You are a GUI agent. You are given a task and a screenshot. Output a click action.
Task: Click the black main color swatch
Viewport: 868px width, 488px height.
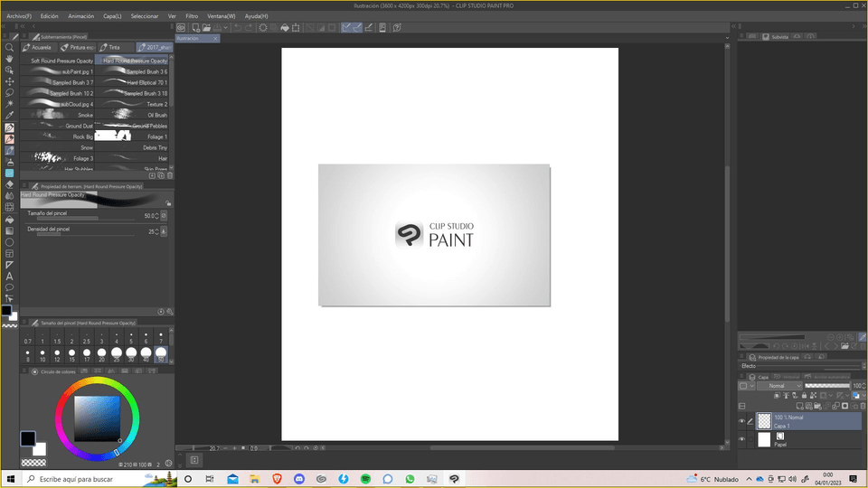click(27, 438)
